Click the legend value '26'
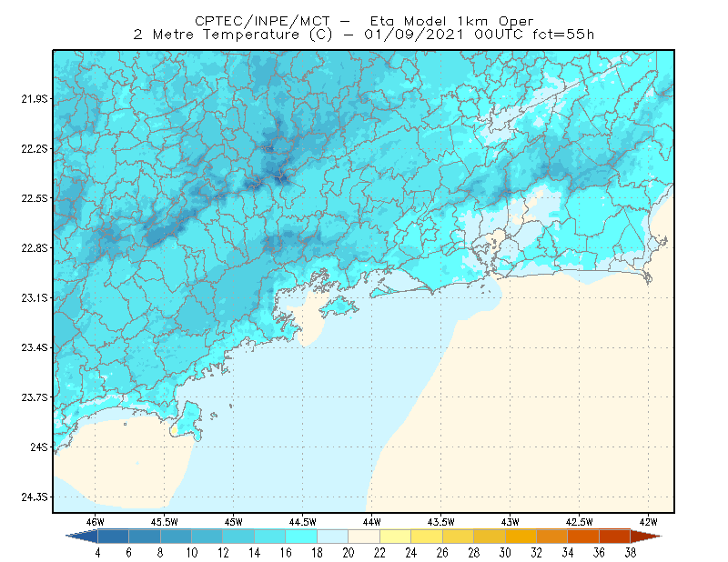This screenshot has height=562, width=728. [x=442, y=553]
